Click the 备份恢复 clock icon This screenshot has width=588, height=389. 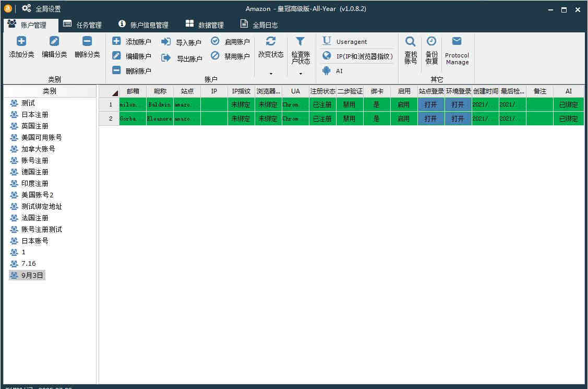click(431, 41)
